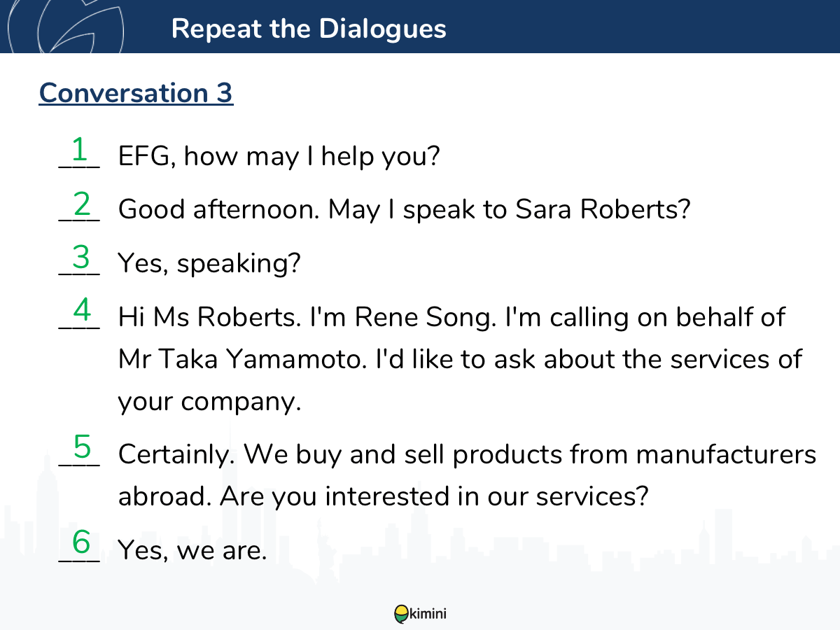Click the 'Yes, speaking?' line
The width and height of the screenshot is (840, 630).
click(209, 264)
